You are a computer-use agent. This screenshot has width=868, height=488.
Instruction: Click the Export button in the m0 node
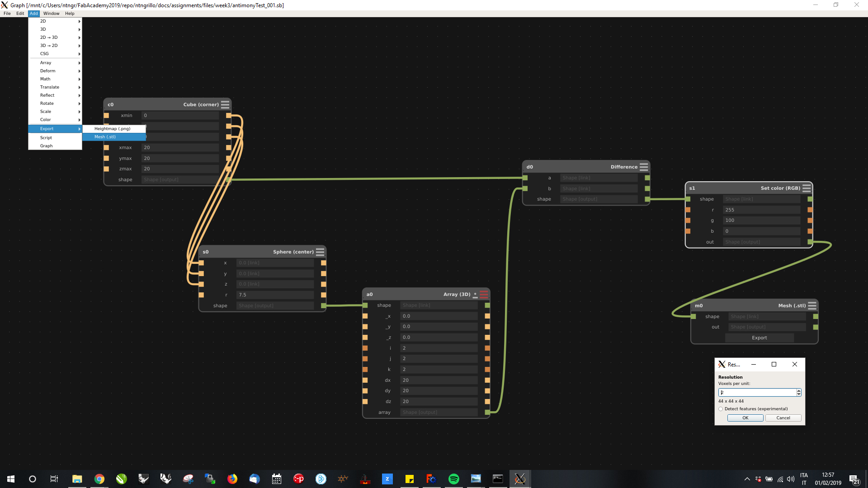[759, 338]
